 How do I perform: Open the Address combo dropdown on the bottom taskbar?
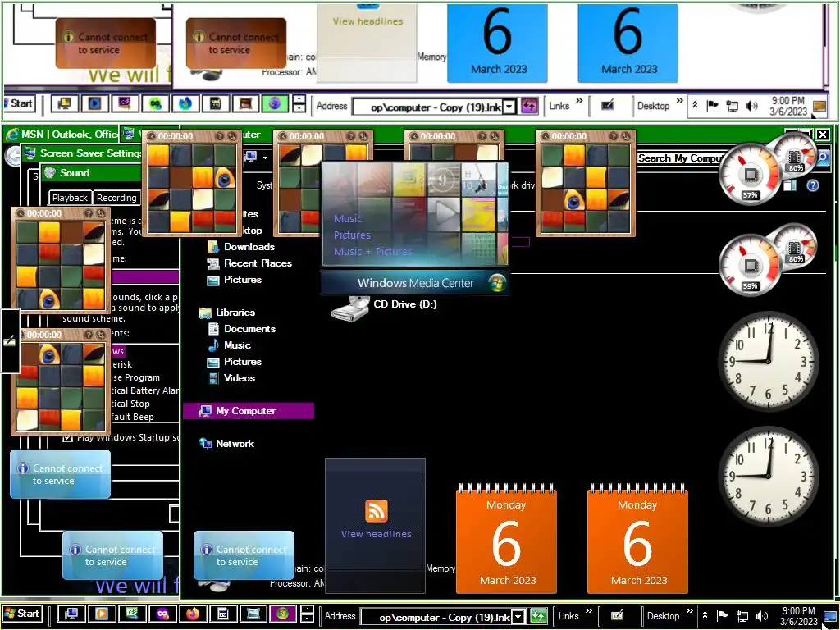coord(518,617)
